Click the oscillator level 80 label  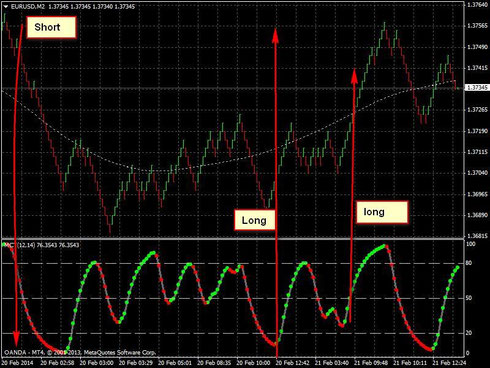pos(469,263)
